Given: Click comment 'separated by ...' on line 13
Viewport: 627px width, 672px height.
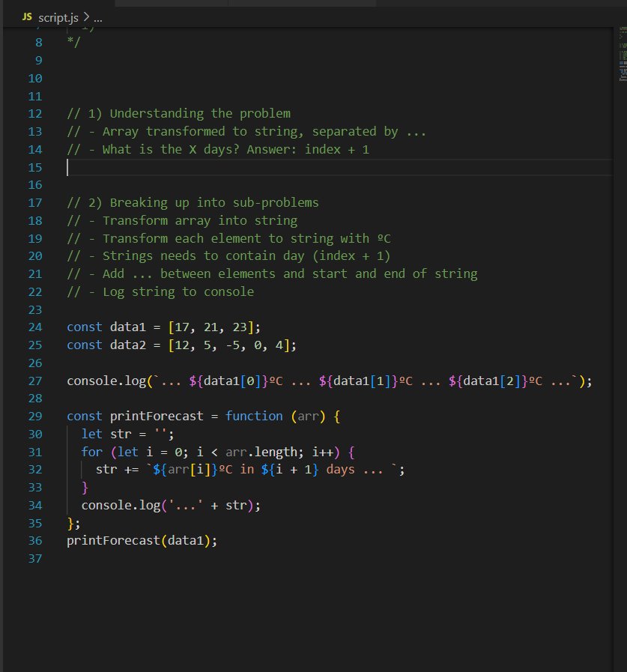Looking at the screenshot, I should coord(369,132).
